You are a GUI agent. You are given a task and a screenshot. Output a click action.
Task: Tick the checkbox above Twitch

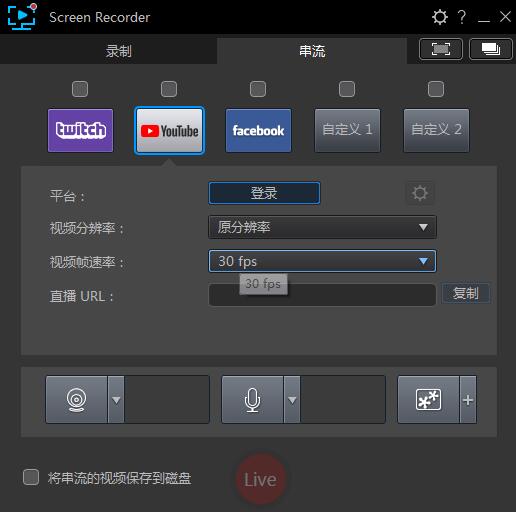pos(80,89)
